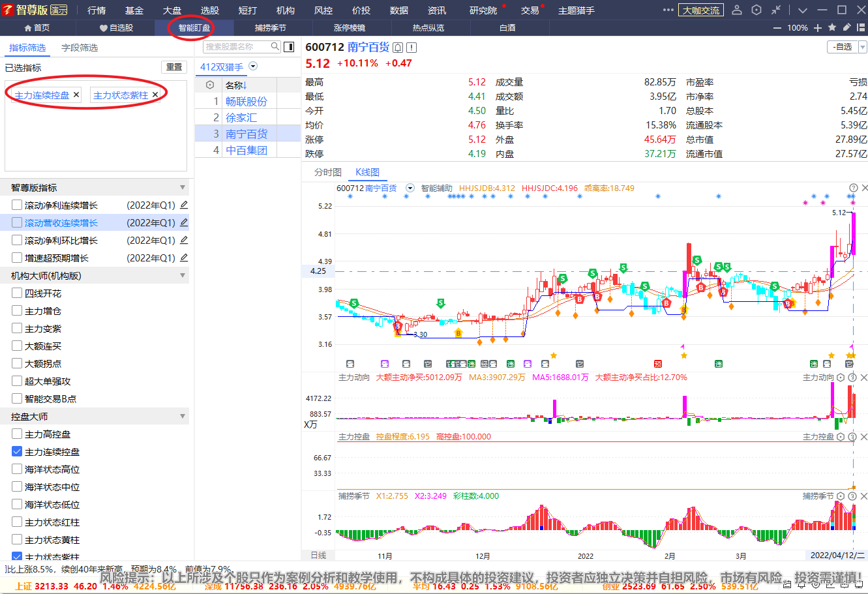Screen dimensions: 868x594
Task: Sort the list by the 名称 column header
Action: (x=236, y=85)
